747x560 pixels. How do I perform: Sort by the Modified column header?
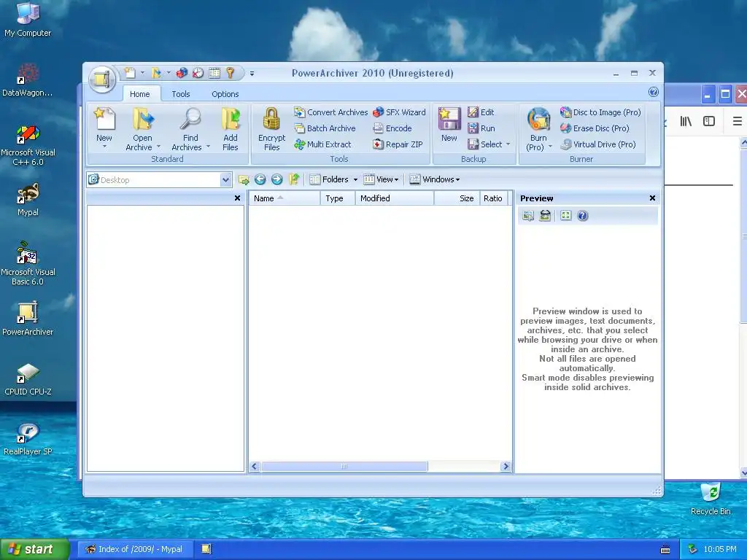pos(395,198)
